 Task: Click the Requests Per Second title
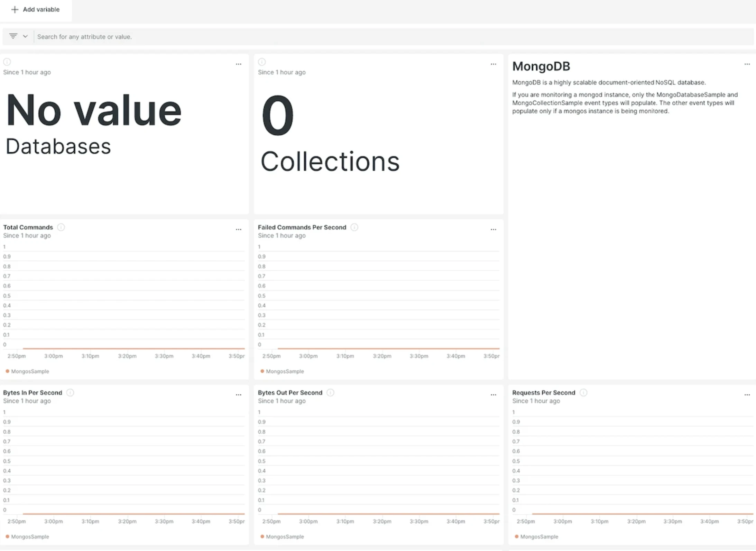[544, 393]
